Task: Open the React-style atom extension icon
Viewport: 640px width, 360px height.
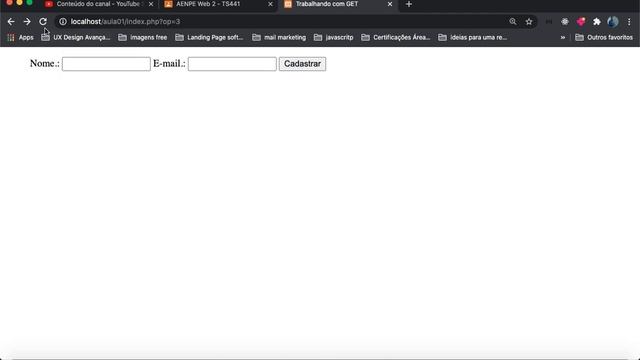Action: (565, 22)
